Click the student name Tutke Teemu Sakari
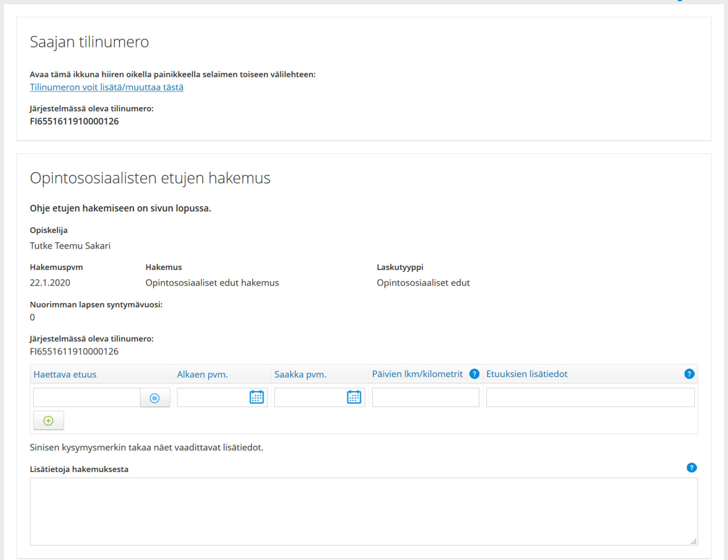 [70, 246]
